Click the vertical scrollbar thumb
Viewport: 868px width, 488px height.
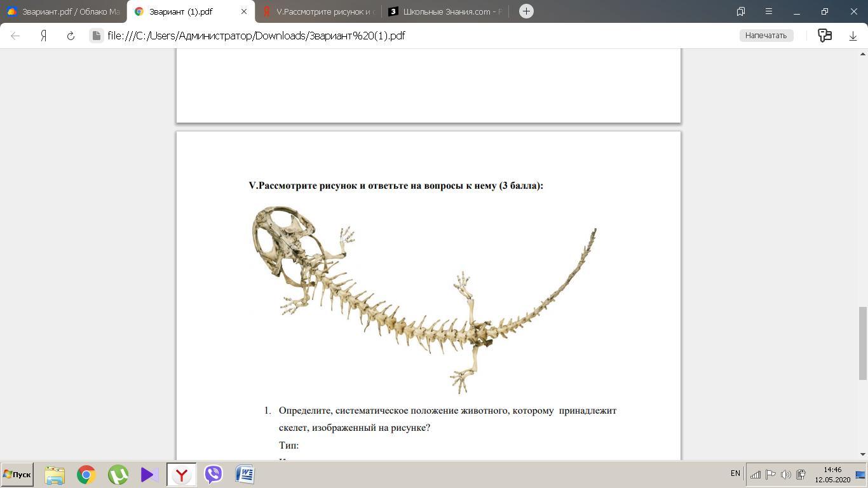[863, 343]
